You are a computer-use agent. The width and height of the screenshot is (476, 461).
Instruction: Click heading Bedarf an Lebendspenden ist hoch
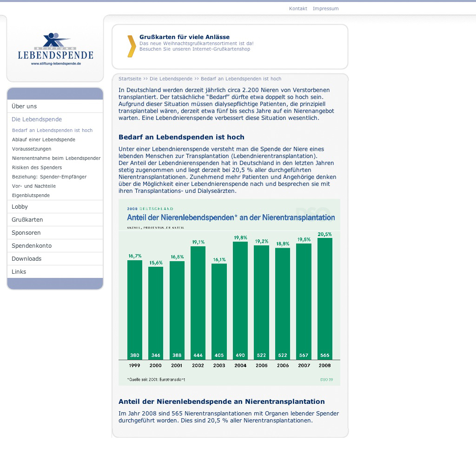coord(181,137)
